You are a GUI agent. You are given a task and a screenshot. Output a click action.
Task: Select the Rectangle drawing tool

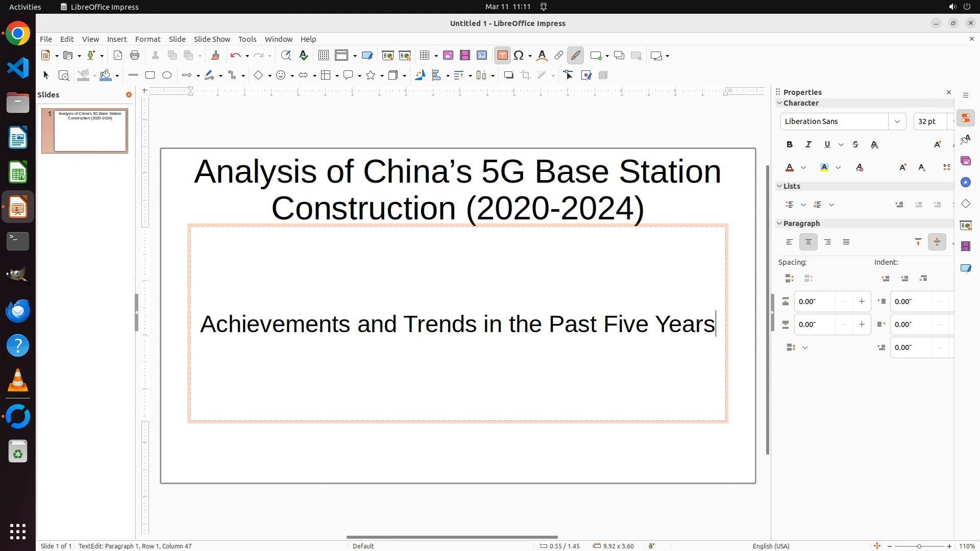coord(150,76)
